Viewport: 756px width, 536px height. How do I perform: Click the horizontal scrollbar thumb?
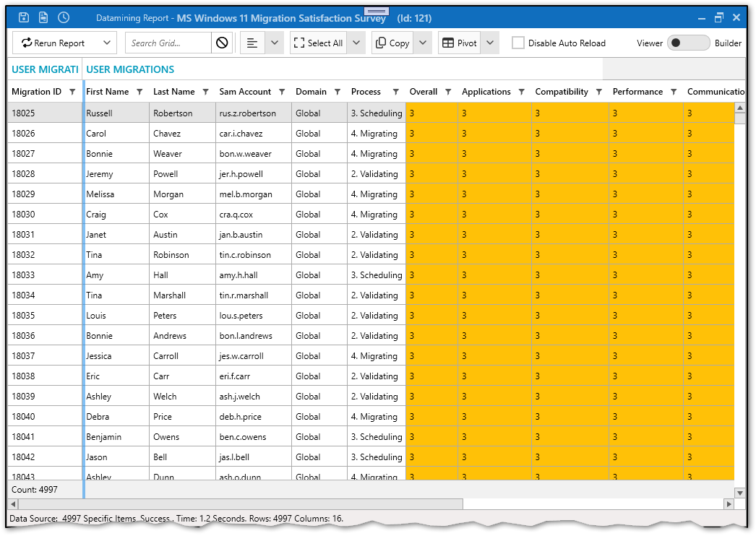click(x=241, y=503)
